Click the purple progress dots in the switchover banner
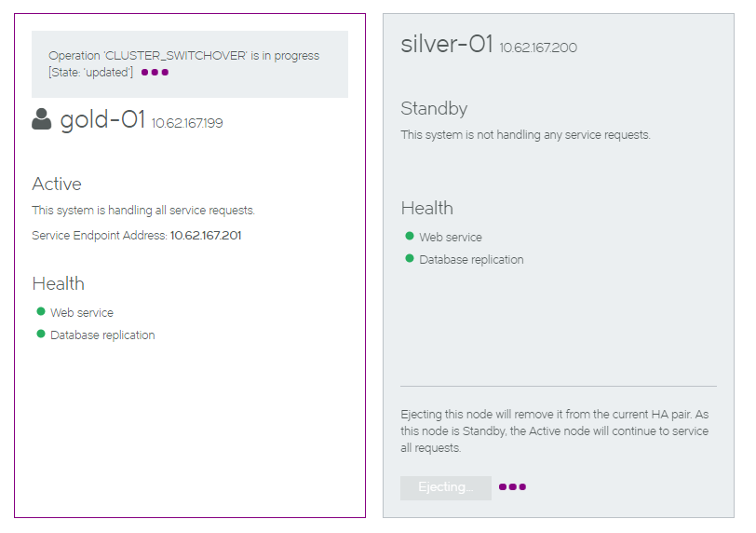This screenshot has height=533, width=756. coord(155,73)
